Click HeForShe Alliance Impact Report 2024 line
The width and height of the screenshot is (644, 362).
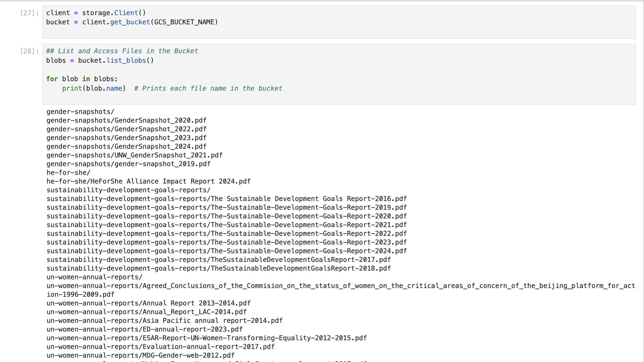pyautogui.click(x=148, y=181)
